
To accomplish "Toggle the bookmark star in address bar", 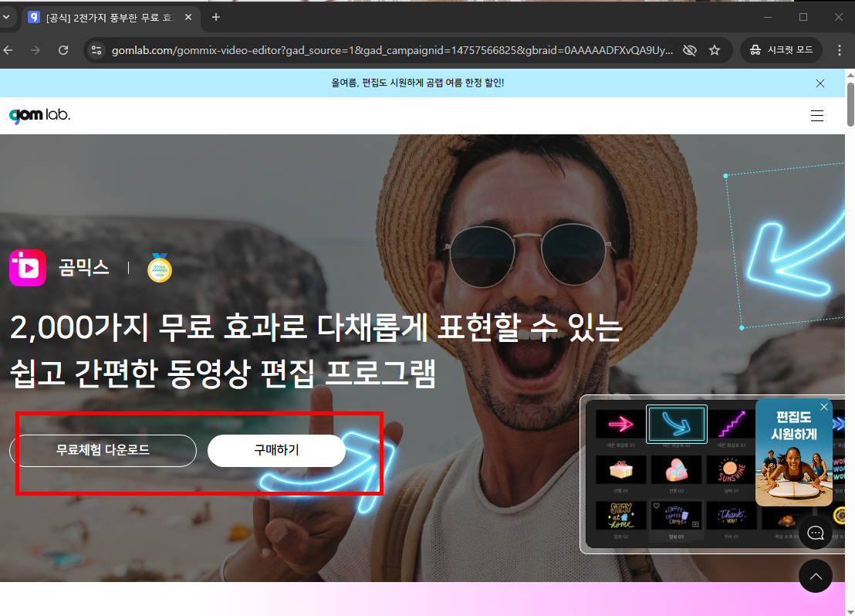I will (715, 49).
